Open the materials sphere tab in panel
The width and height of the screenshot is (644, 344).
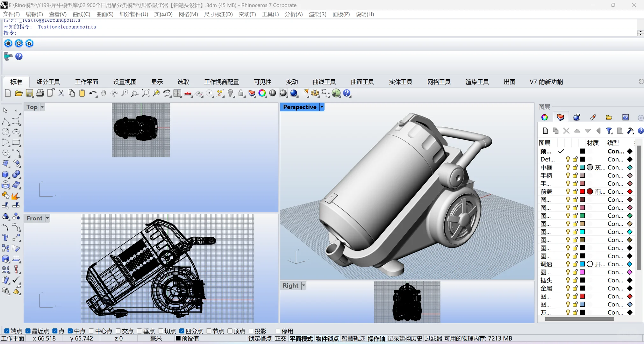[x=576, y=118]
